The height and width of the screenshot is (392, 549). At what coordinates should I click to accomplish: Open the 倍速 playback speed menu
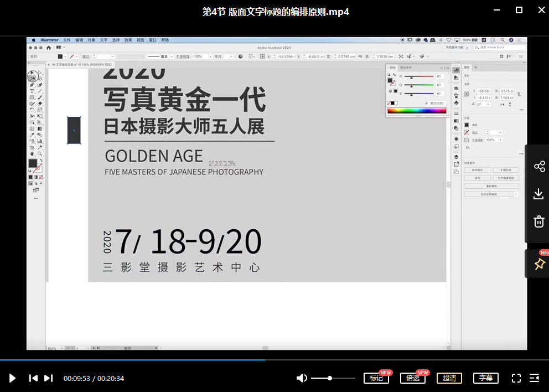(412, 378)
